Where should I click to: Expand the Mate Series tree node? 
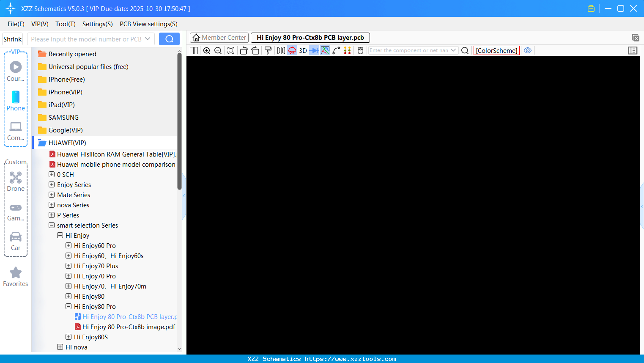click(x=52, y=195)
